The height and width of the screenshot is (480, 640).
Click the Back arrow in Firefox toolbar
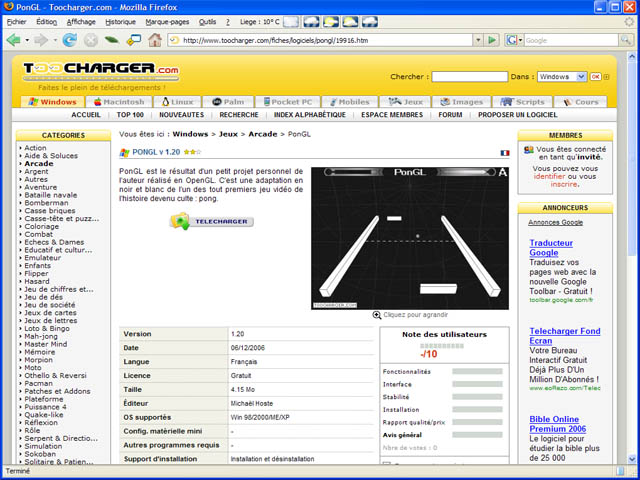[13, 40]
